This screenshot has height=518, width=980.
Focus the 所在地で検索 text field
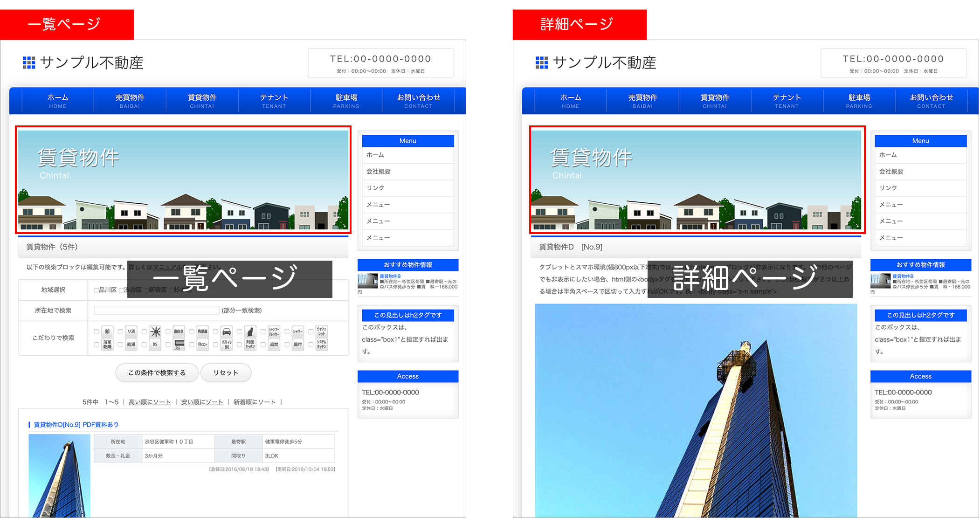click(x=157, y=311)
